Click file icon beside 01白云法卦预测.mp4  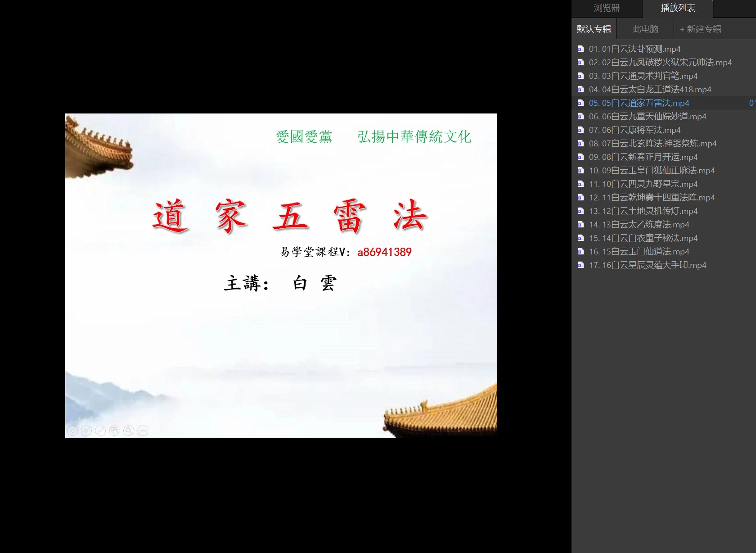coord(581,49)
